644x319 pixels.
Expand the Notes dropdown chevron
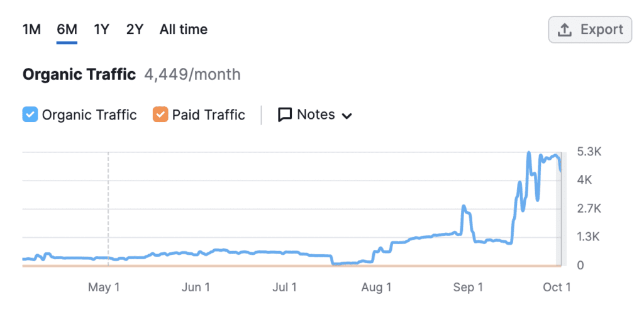[x=347, y=116]
